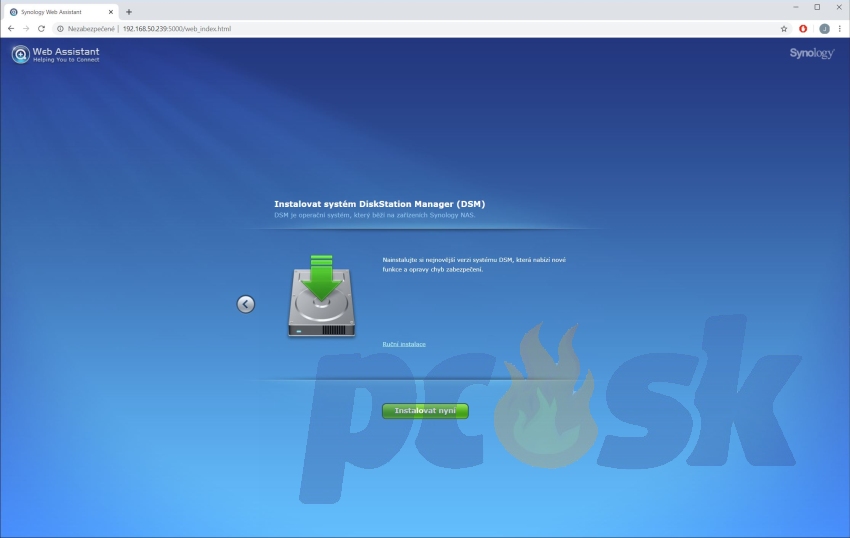The width and height of the screenshot is (850, 538).
Task: Open the user profile avatar
Action: 825,29
